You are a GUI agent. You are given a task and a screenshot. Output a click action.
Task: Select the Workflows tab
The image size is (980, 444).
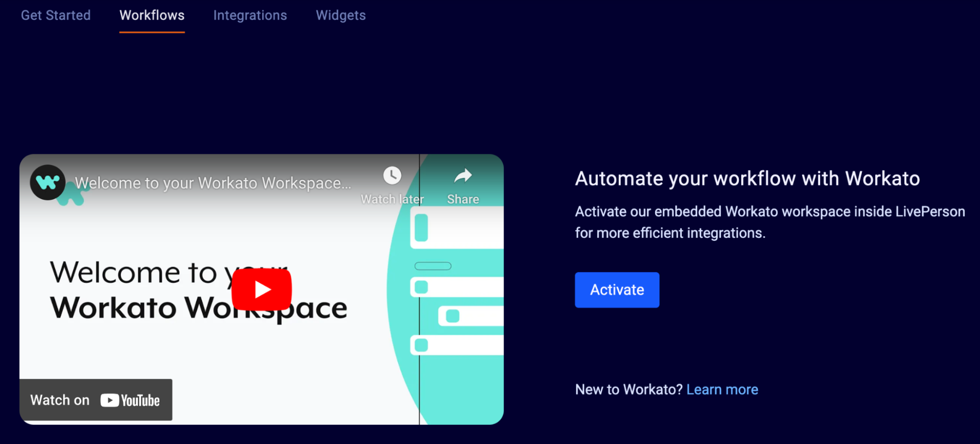(x=152, y=15)
